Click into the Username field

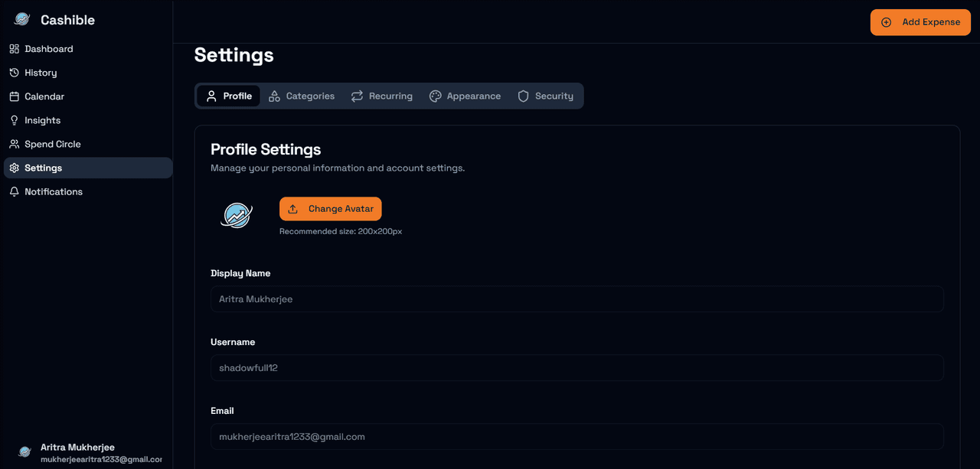pyautogui.click(x=577, y=368)
